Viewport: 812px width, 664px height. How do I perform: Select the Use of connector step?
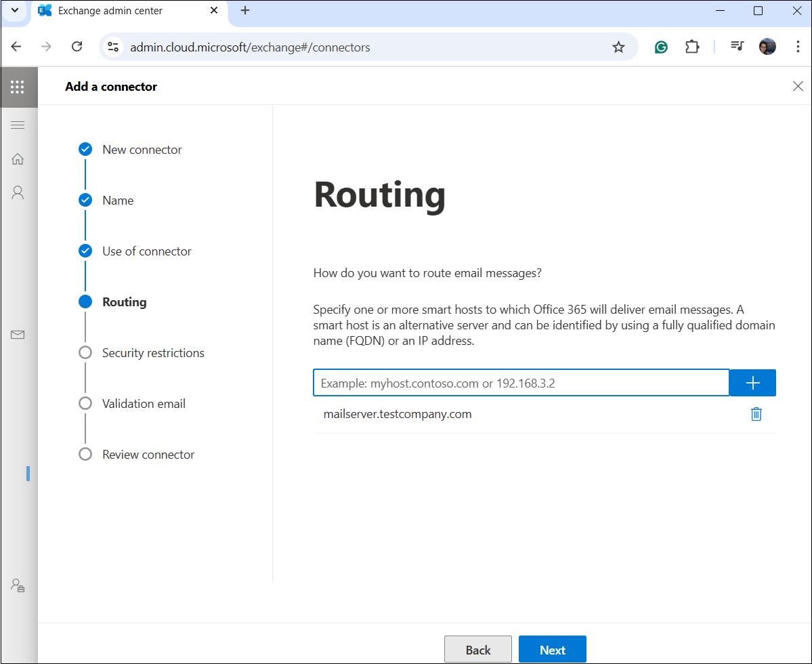point(146,251)
